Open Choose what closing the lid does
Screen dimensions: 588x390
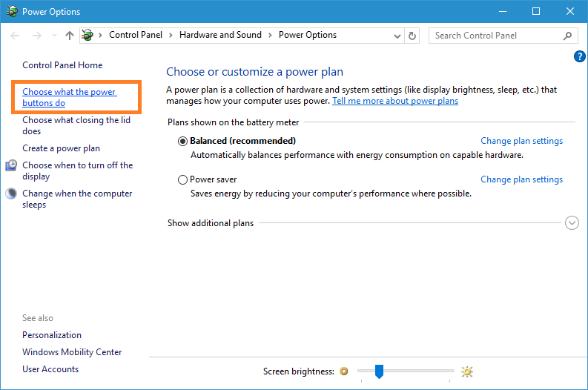click(76, 125)
